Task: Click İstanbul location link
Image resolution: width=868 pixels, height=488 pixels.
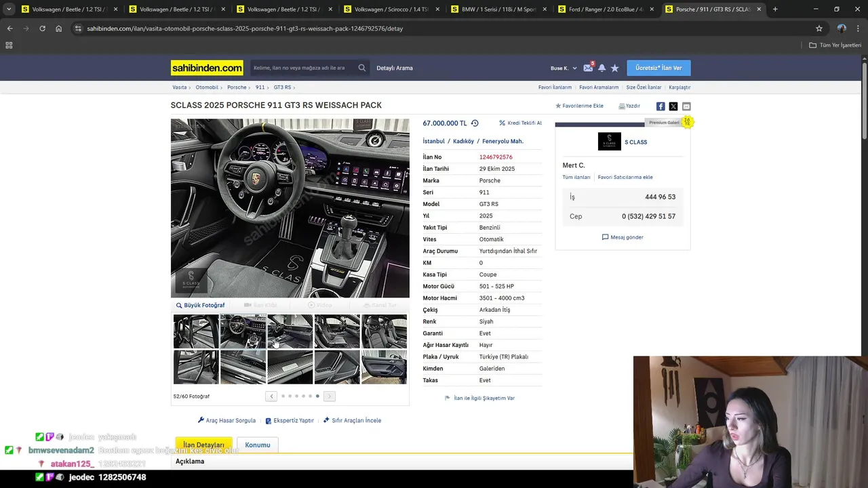Action: 434,142
